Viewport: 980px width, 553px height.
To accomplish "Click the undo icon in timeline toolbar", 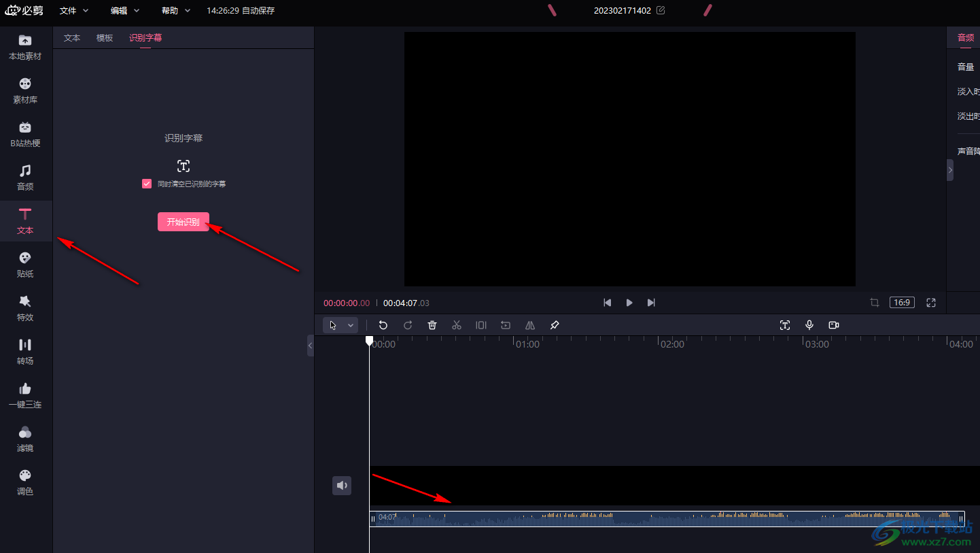I will [383, 325].
